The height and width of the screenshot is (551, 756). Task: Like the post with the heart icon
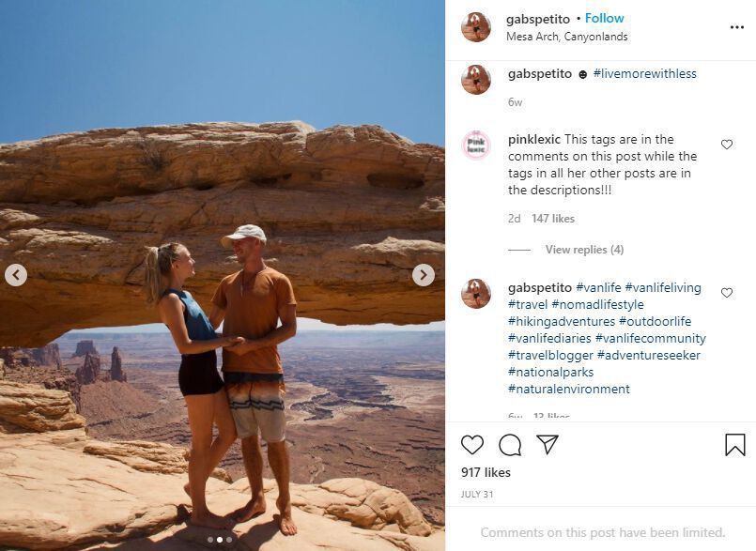(x=472, y=445)
